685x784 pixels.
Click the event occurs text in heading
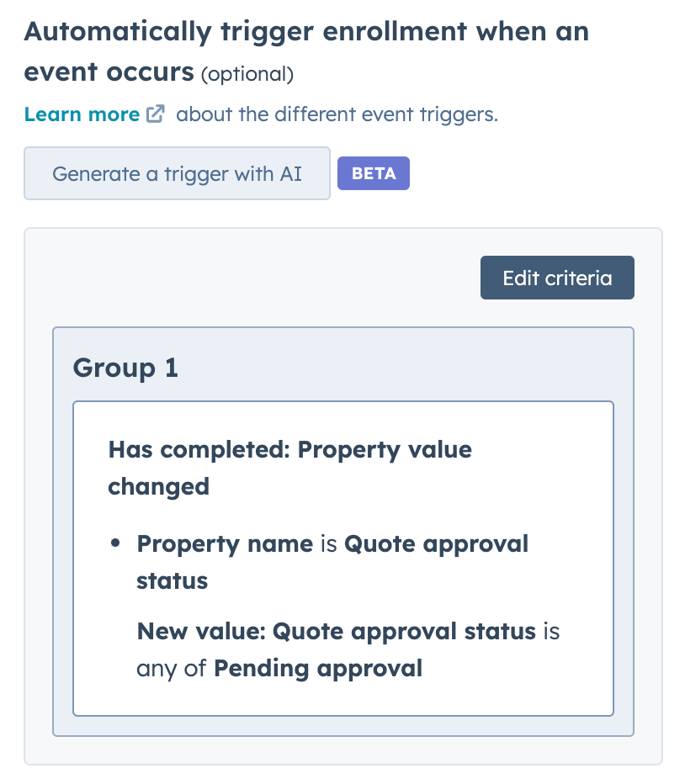point(109,72)
